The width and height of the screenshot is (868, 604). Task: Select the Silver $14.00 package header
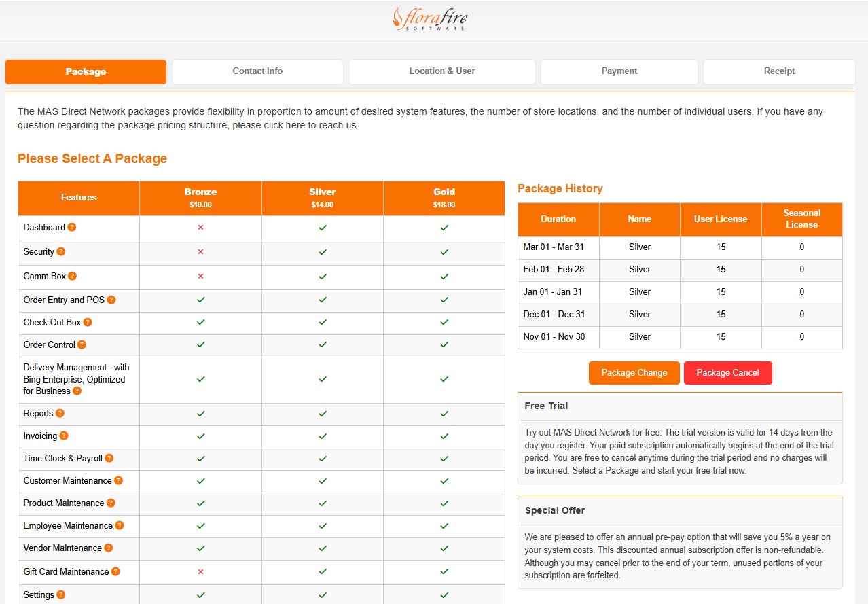coord(323,198)
